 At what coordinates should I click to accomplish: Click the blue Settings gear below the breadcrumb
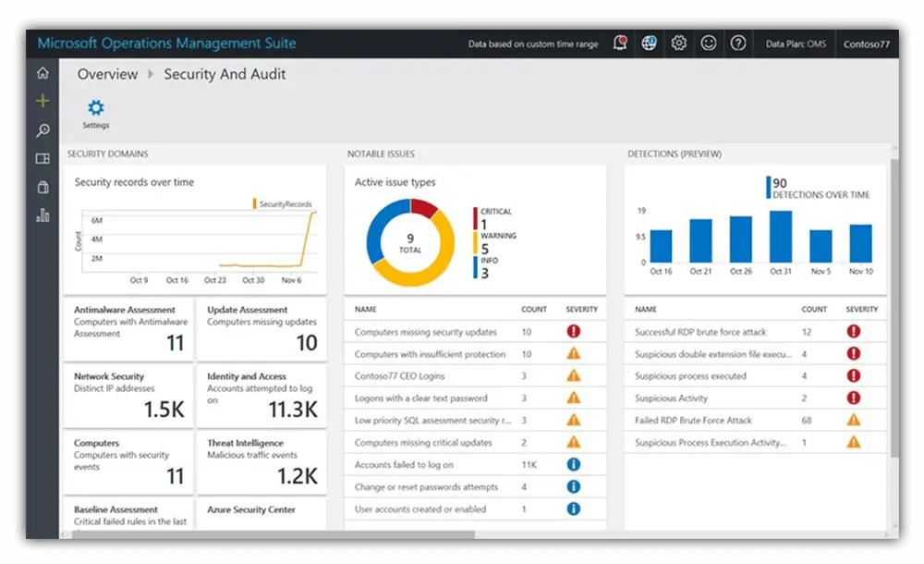click(x=95, y=108)
